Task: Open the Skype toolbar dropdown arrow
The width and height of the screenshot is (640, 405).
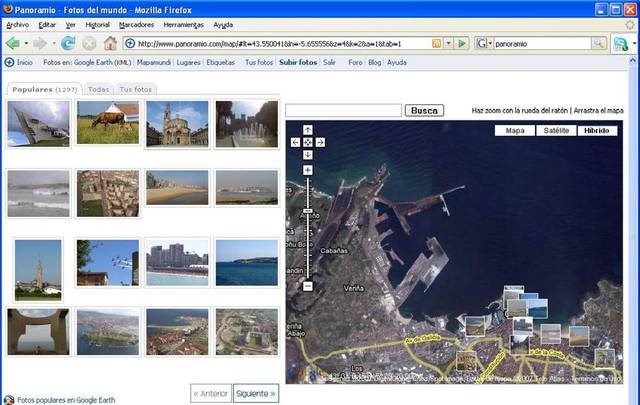Action: coord(634,43)
